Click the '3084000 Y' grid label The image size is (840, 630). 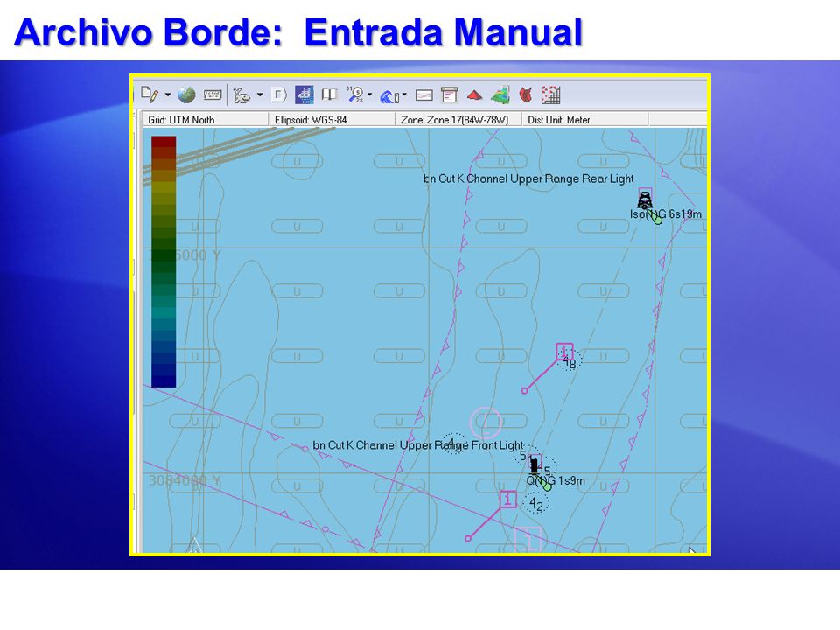pyautogui.click(x=185, y=480)
